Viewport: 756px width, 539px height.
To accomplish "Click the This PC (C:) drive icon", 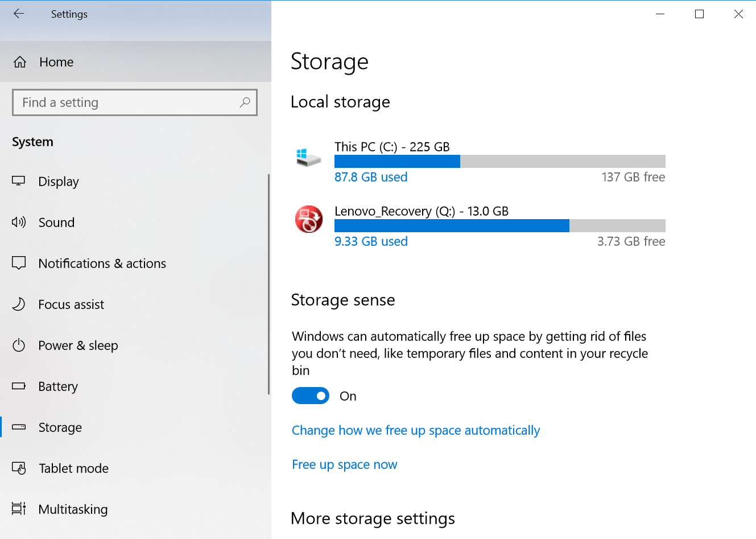I will pyautogui.click(x=308, y=155).
